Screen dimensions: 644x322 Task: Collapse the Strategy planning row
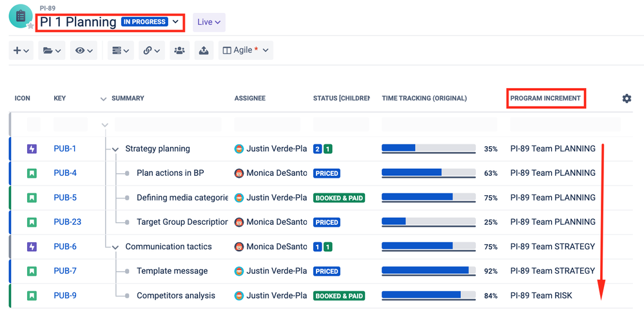tap(115, 149)
